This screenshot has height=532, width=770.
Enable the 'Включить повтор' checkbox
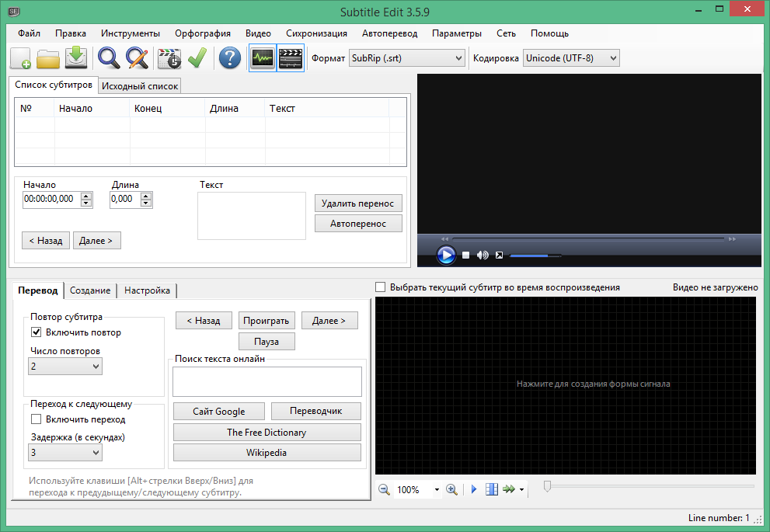coord(36,332)
